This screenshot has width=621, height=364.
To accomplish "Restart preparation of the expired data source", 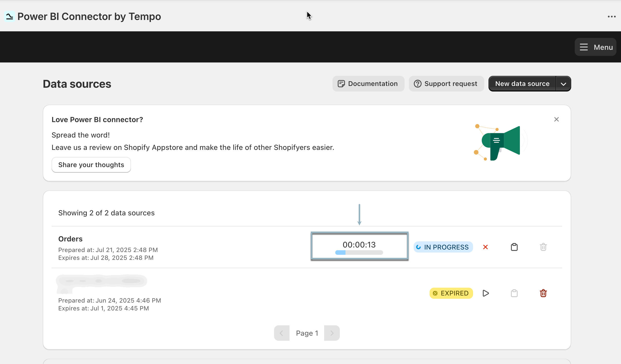I will click(x=485, y=293).
